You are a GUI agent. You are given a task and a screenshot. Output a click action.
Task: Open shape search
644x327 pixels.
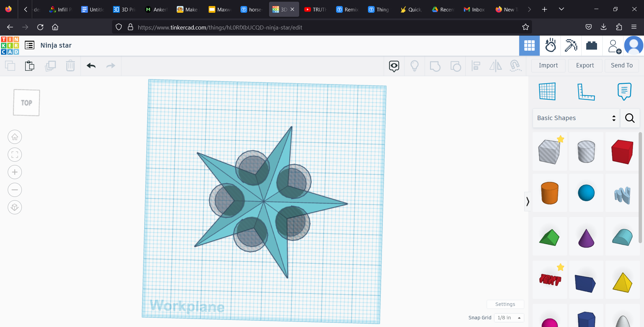click(x=630, y=118)
